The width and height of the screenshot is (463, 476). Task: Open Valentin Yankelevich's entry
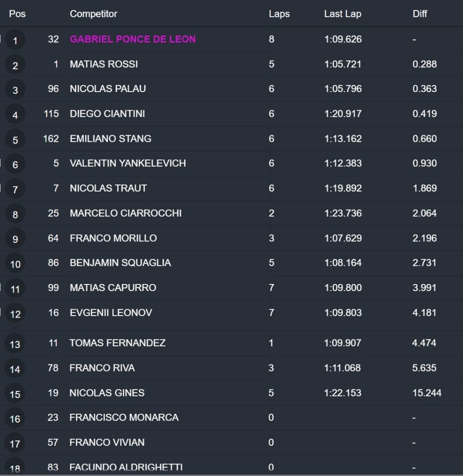(x=127, y=163)
